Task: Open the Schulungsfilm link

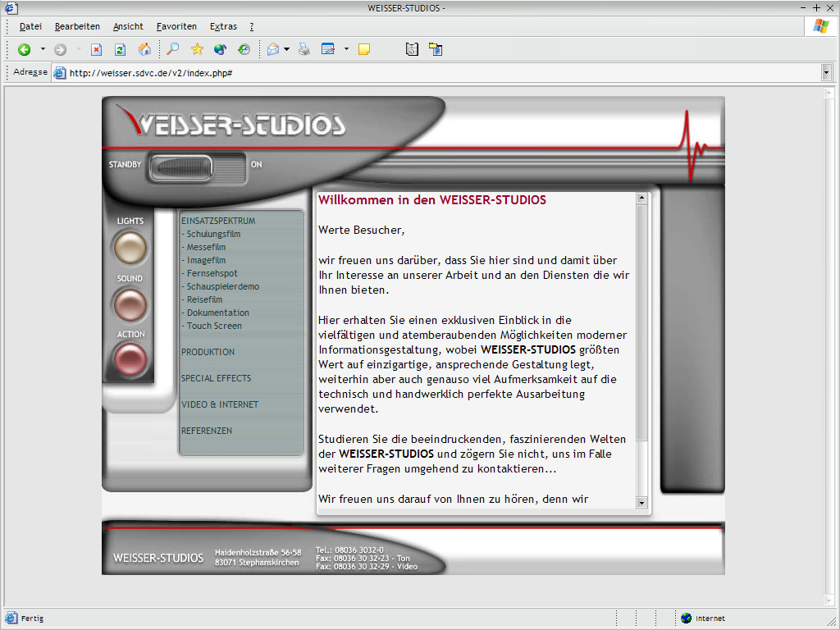Action: click(213, 234)
